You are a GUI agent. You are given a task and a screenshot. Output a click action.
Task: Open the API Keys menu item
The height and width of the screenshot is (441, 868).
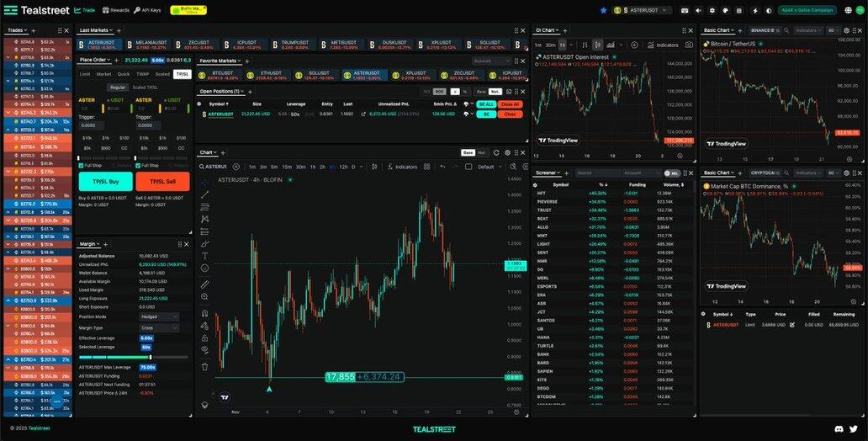coord(152,10)
